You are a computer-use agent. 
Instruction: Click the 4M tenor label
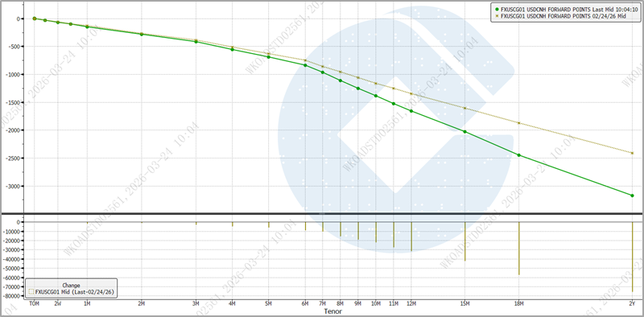233,304
